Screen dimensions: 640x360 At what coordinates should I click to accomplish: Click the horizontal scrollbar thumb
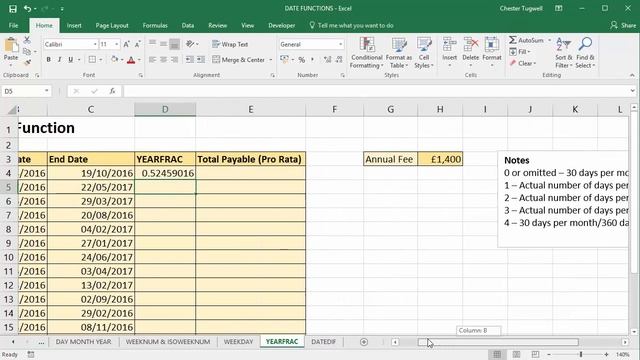pos(498,342)
